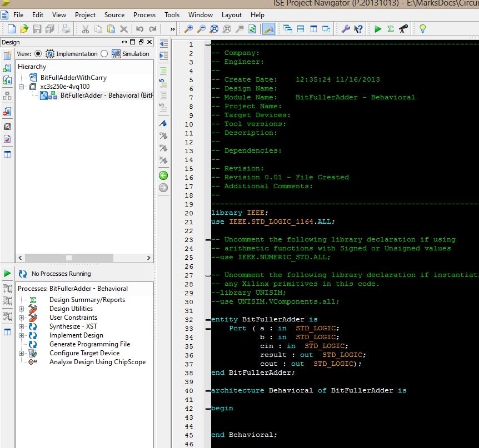
Task: Click the Tile Vertically icon
Action: [x=313, y=29]
